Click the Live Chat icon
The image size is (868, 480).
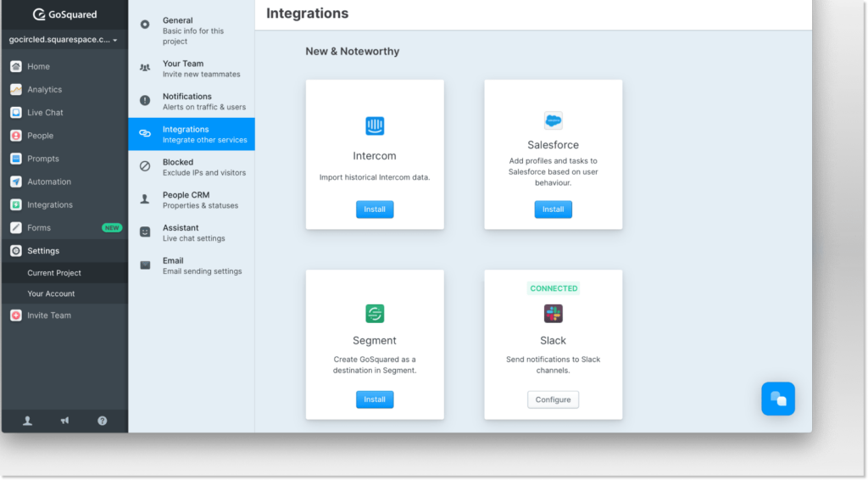16,113
